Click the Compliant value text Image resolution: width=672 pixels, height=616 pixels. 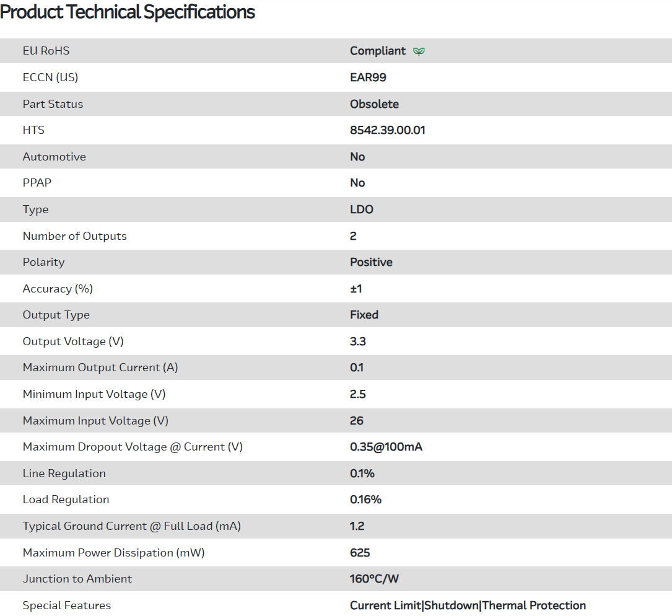click(x=378, y=51)
